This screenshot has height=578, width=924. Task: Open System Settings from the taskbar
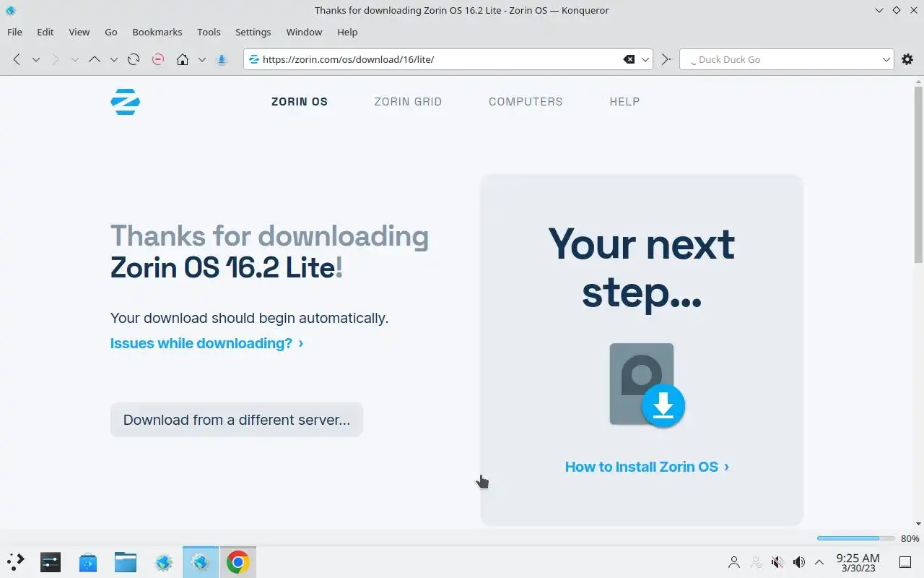(51, 561)
